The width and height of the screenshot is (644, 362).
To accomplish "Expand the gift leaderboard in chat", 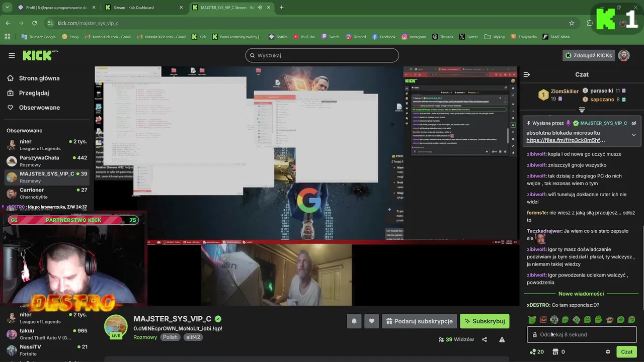I will 582,110.
